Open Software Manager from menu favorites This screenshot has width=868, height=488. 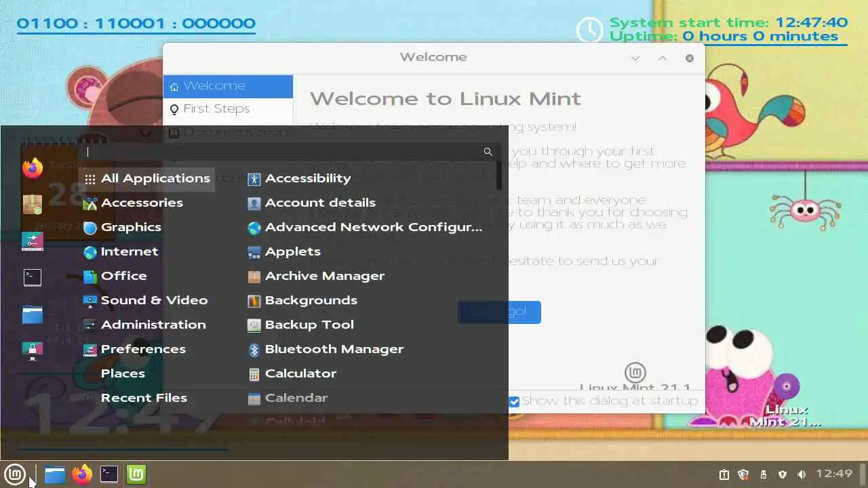pyautogui.click(x=33, y=204)
